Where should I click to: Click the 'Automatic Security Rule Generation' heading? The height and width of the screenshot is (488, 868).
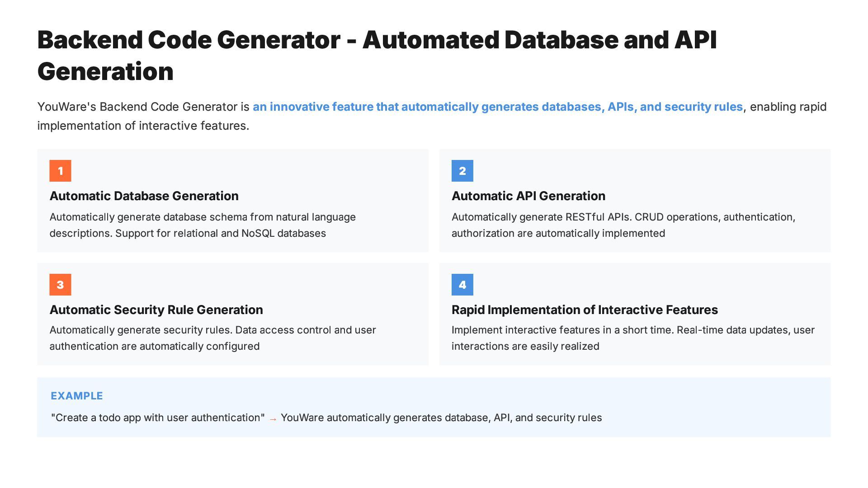tap(156, 310)
